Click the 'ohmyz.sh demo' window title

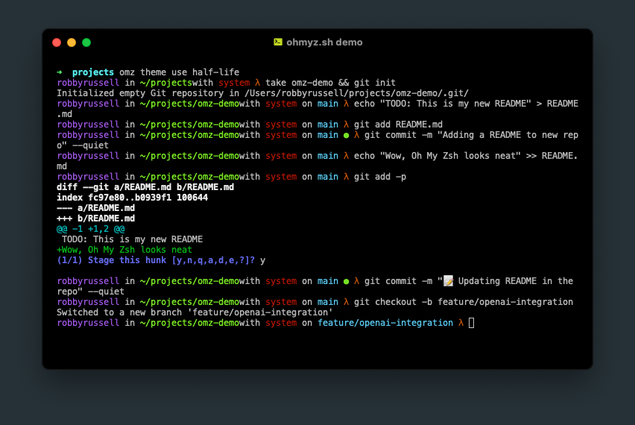325,43
